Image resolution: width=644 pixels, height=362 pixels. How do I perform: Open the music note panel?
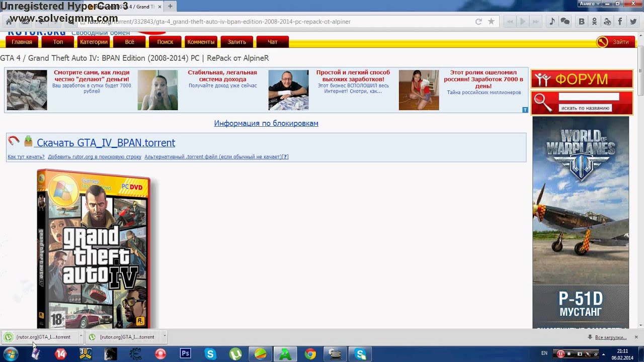[x=552, y=22]
